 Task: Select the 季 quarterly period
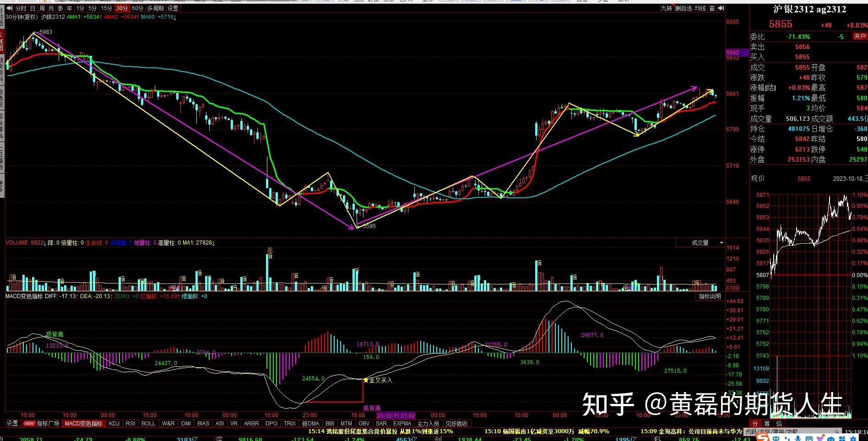60,8
